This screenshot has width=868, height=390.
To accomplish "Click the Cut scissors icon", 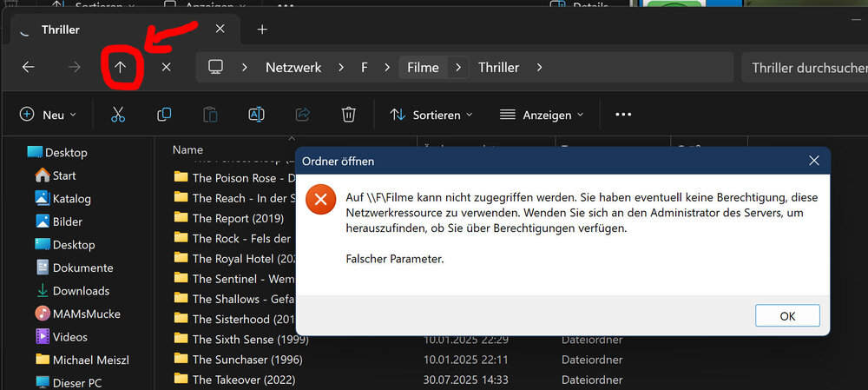I will pyautogui.click(x=118, y=115).
